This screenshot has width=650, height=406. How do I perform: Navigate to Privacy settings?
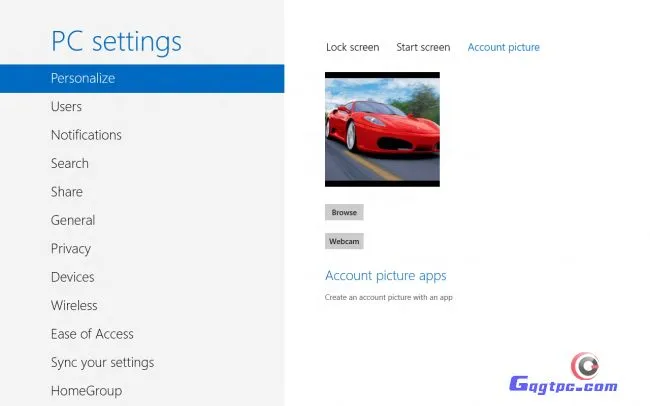[71, 249]
